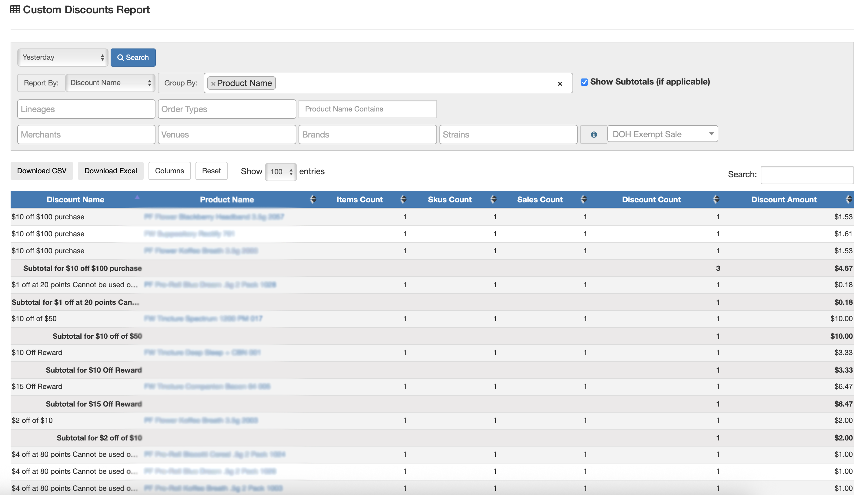This screenshot has height=495, width=868.
Task: Open the Yesterday date range dropdown
Action: [63, 58]
